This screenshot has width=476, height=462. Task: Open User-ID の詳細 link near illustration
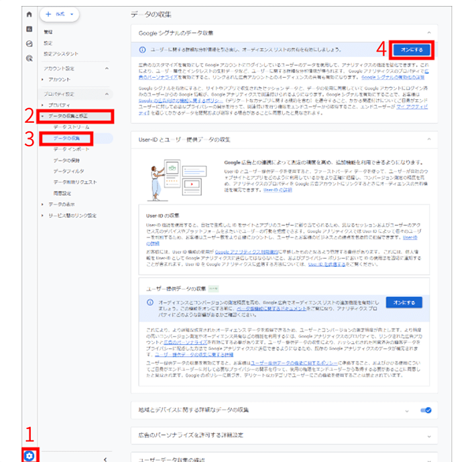(278, 190)
